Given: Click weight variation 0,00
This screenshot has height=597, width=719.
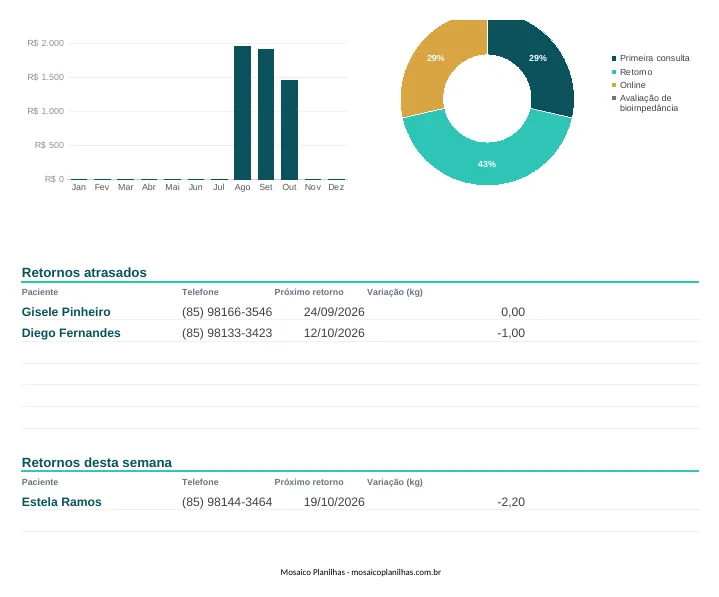Looking at the screenshot, I should 513,312.
